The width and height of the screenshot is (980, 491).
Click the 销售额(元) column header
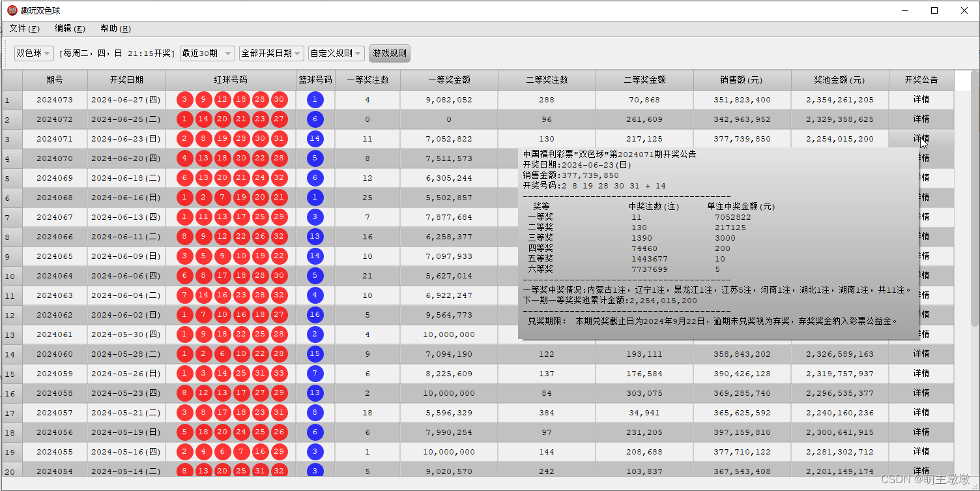pos(742,80)
